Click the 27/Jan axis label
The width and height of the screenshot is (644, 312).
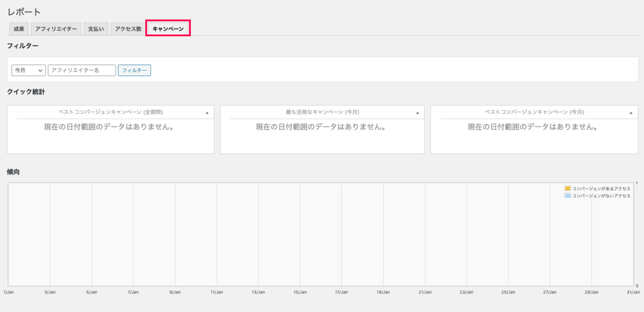tap(550, 292)
